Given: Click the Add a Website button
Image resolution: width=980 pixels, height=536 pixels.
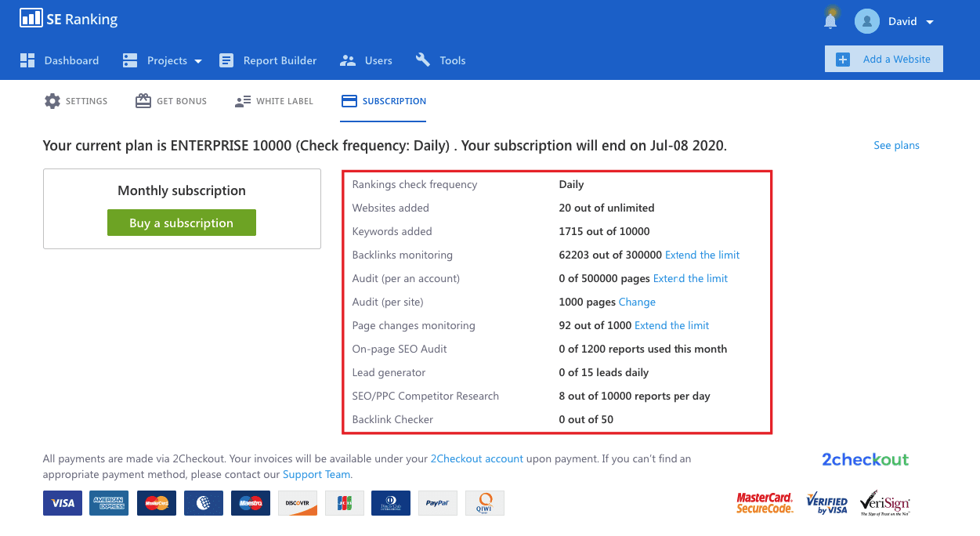Looking at the screenshot, I should pos(884,59).
